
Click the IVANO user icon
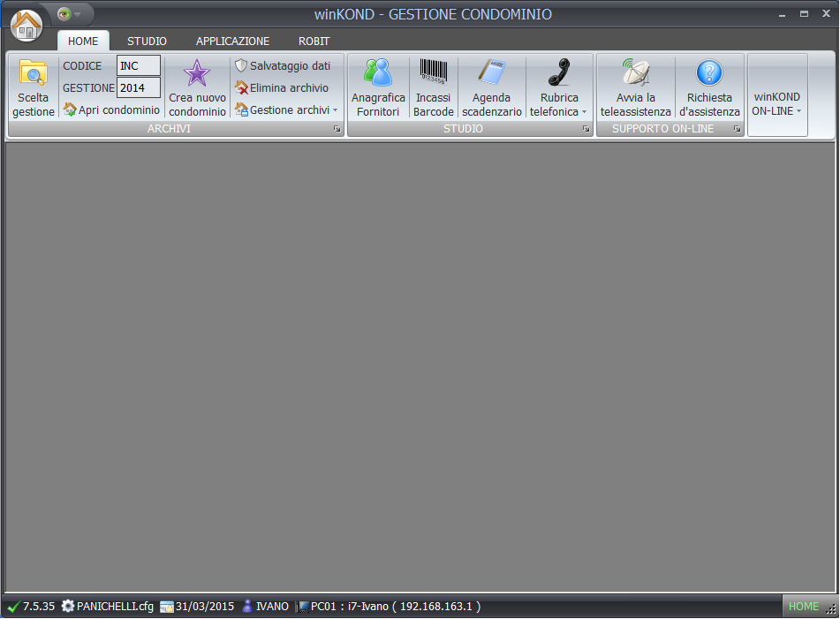247,606
